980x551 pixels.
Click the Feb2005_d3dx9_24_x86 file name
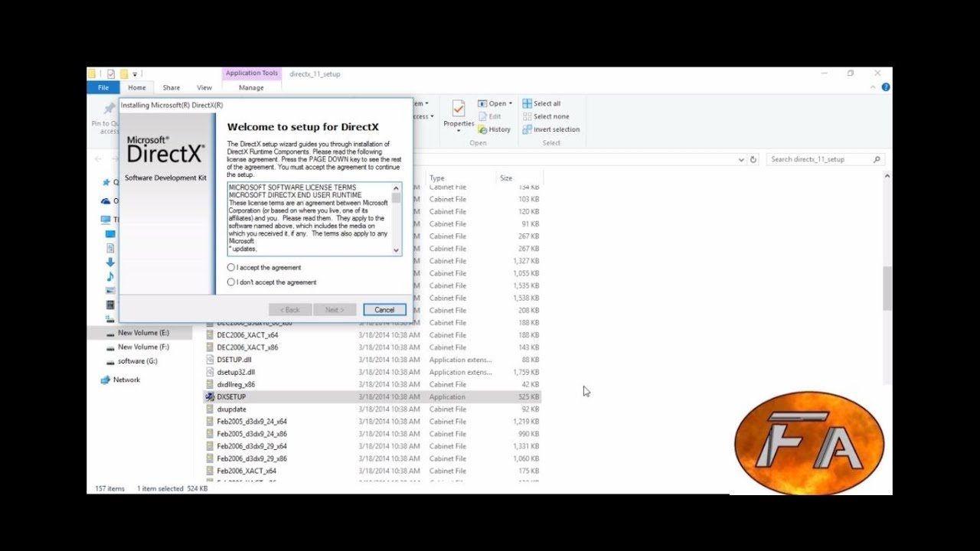pos(252,434)
